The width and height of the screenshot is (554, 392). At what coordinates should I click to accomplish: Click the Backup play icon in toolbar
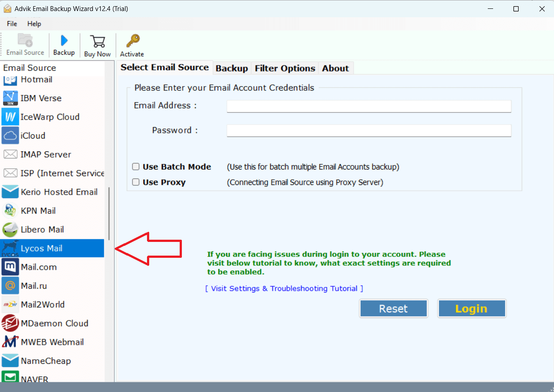(64, 41)
